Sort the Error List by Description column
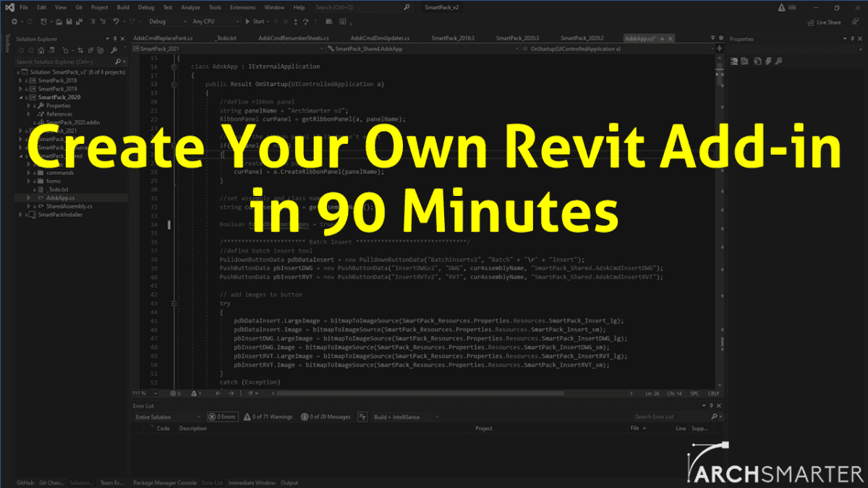This screenshot has width=868, height=488. [193, 428]
